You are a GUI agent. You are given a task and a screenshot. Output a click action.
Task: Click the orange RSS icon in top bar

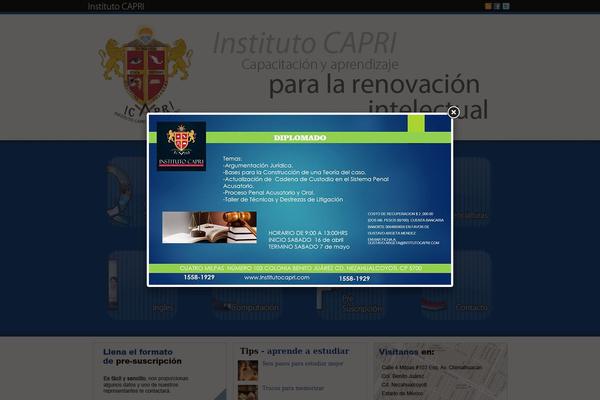click(488, 6)
